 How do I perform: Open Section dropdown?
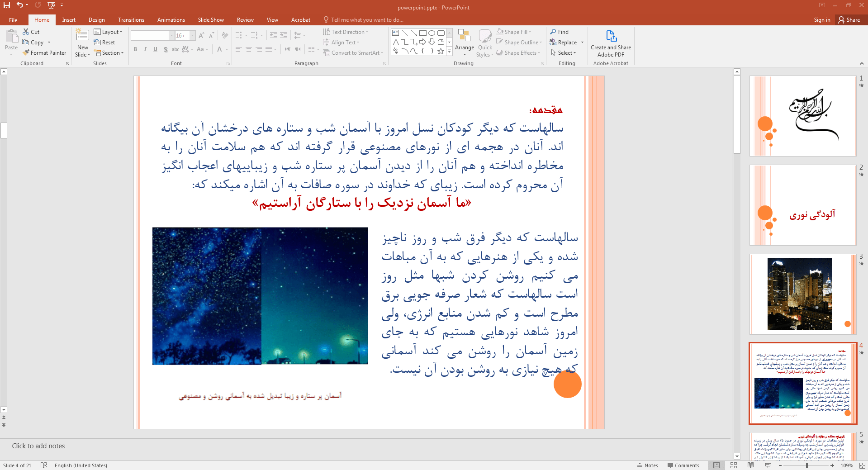pyautogui.click(x=109, y=52)
